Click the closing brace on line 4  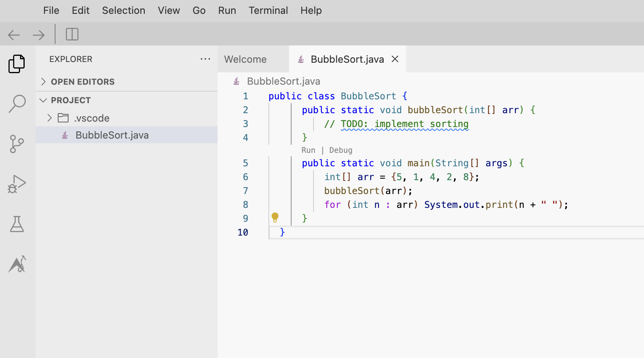305,137
